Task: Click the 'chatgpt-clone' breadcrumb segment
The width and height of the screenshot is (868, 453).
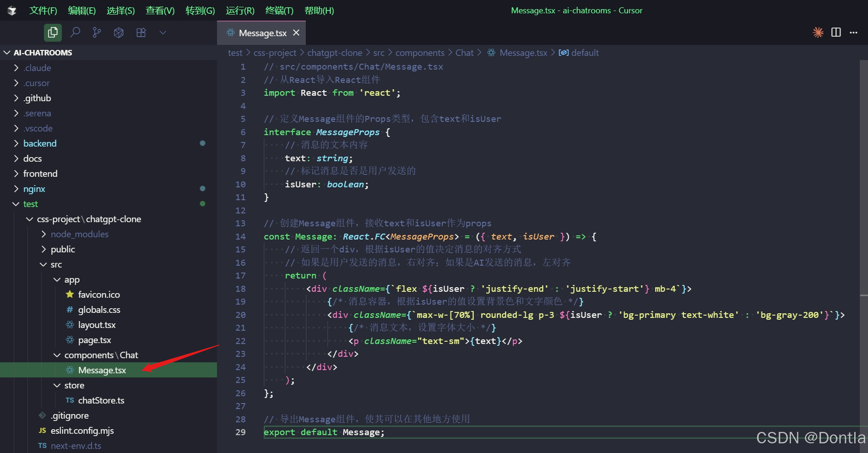Action: point(335,53)
